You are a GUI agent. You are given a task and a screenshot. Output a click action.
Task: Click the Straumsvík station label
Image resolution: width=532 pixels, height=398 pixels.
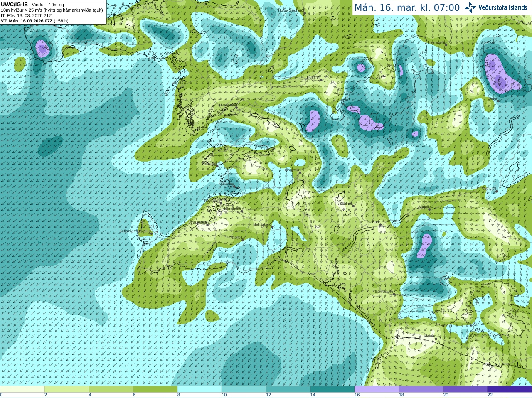pos(198,222)
